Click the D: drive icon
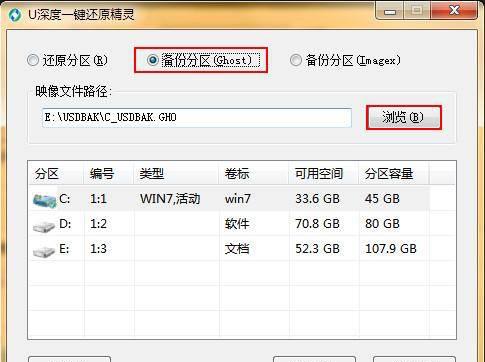 (x=44, y=226)
